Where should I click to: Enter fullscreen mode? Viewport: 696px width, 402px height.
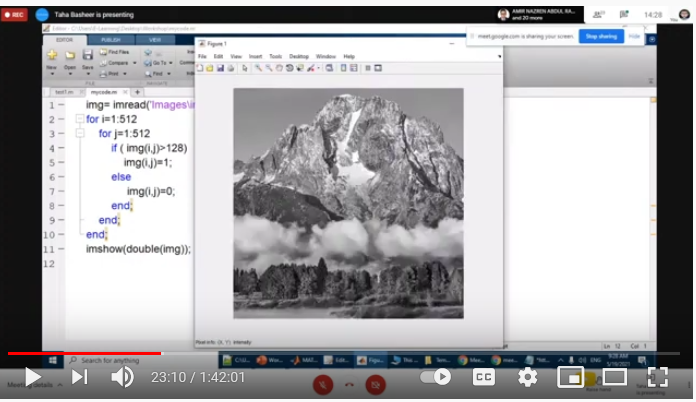coord(658,377)
